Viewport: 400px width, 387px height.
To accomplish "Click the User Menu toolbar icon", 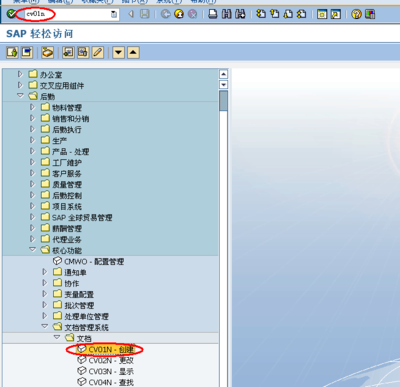I will pyautogui.click(x=12, y=52).
